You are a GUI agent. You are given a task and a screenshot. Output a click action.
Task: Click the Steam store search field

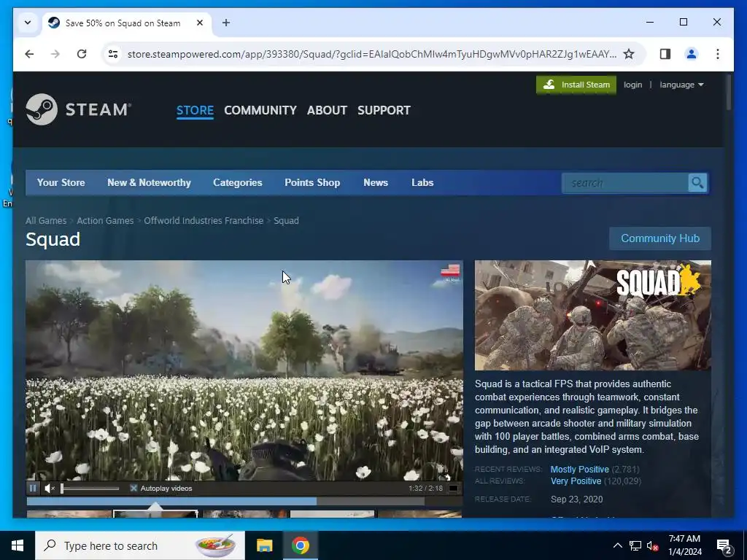point(625,183)
